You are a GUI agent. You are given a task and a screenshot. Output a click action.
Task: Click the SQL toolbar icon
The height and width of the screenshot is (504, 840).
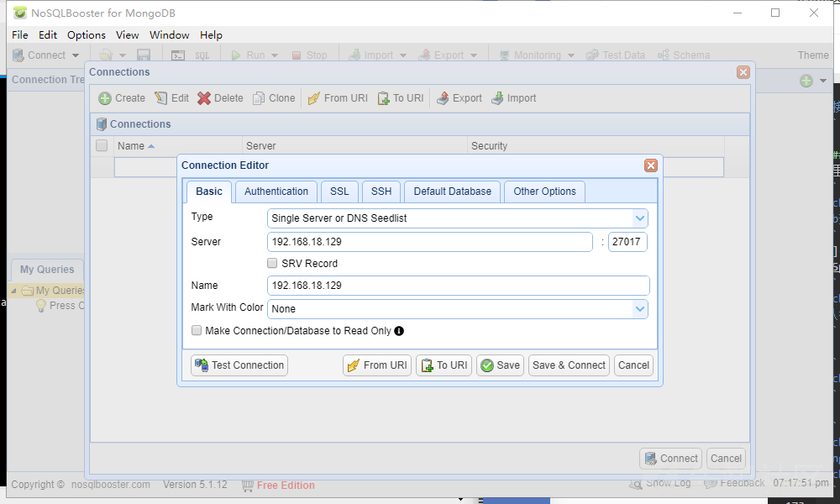[202, 55]
